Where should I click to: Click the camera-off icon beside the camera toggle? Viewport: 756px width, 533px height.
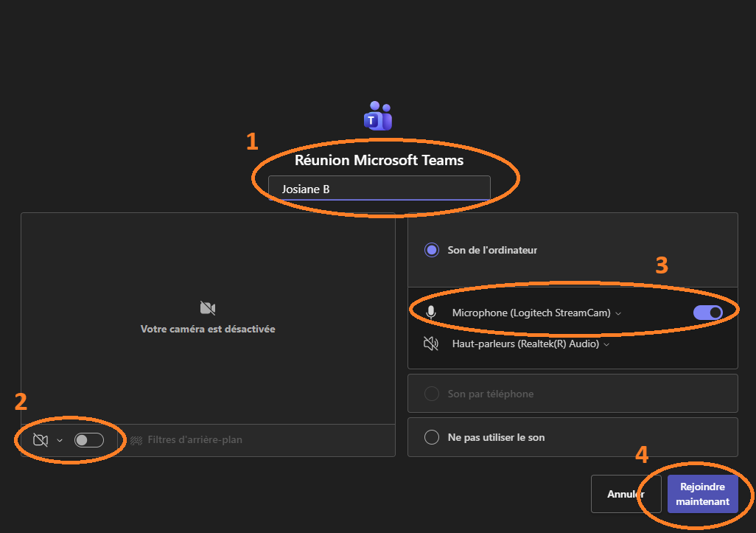point(41,440)
